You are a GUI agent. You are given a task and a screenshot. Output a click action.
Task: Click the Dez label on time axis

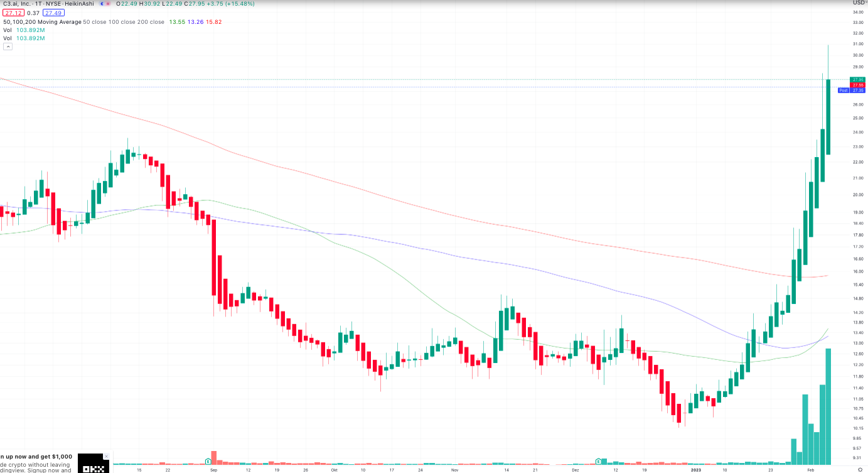(576, 469)
